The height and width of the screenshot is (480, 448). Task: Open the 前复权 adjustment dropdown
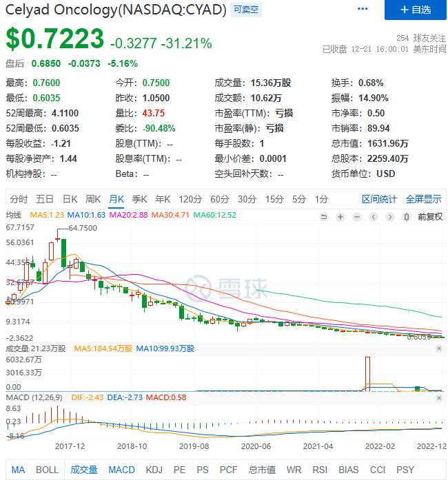click(430, 217)
